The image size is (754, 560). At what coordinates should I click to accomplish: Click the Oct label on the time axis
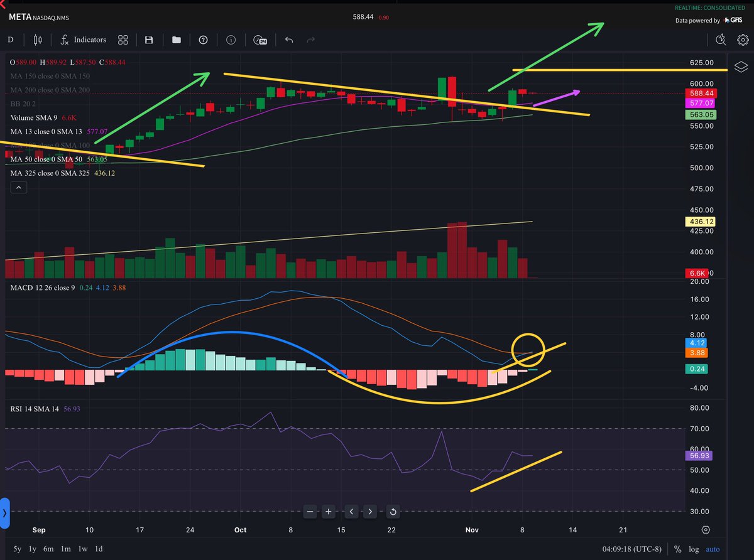[x=240, y=530]
